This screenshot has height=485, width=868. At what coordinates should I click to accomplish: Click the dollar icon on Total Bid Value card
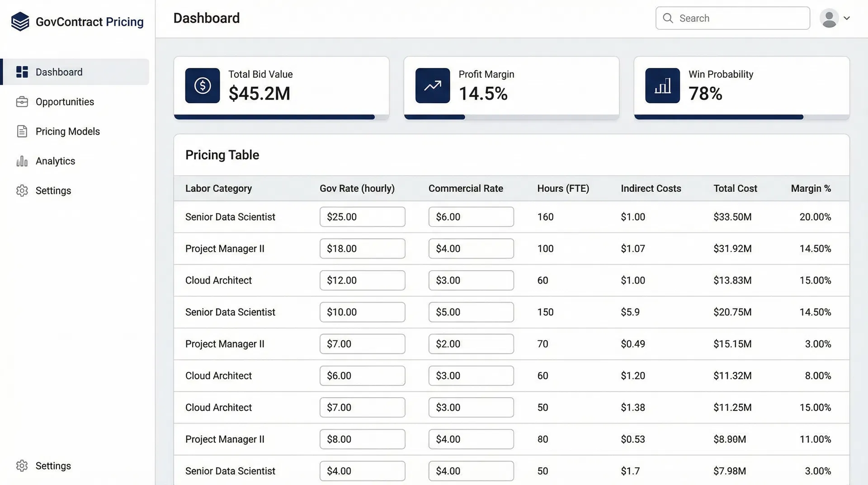202,86
